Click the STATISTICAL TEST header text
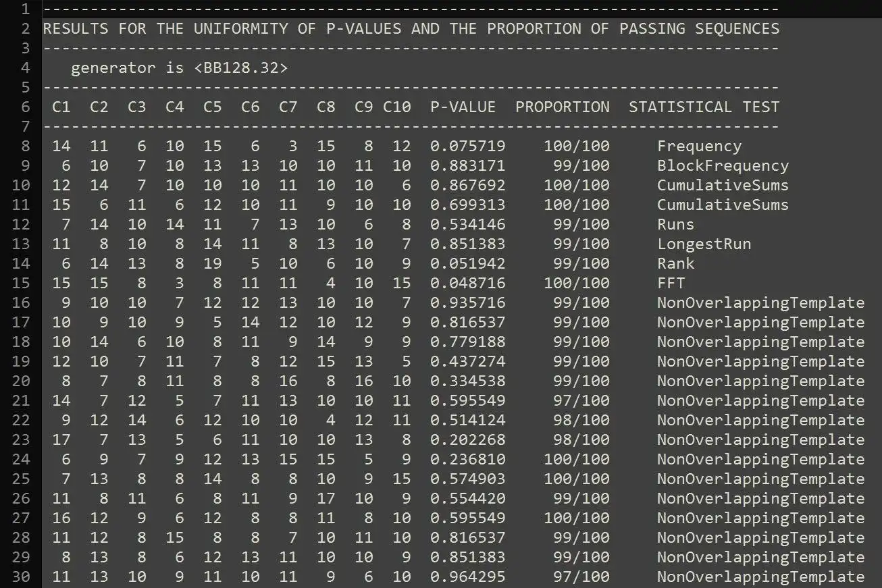 click(x=704, y=107)
